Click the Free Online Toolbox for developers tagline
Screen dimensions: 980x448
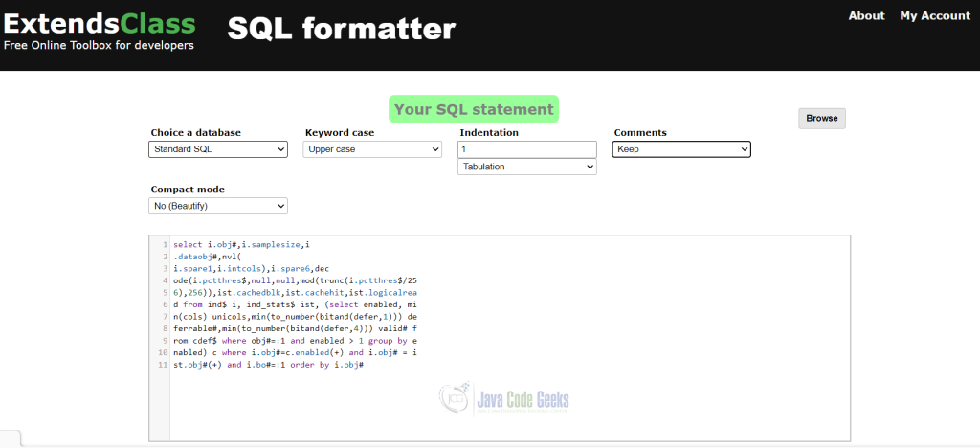point(99,46)
